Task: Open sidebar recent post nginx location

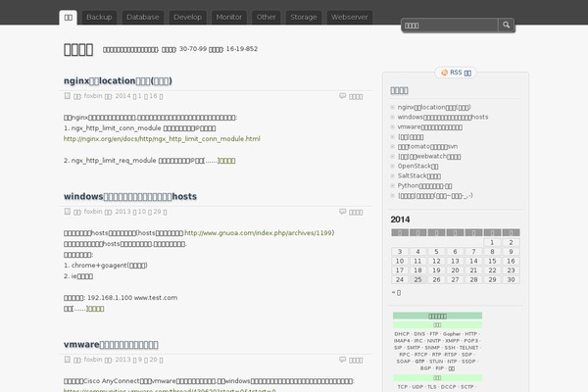Action: point(434,107)
